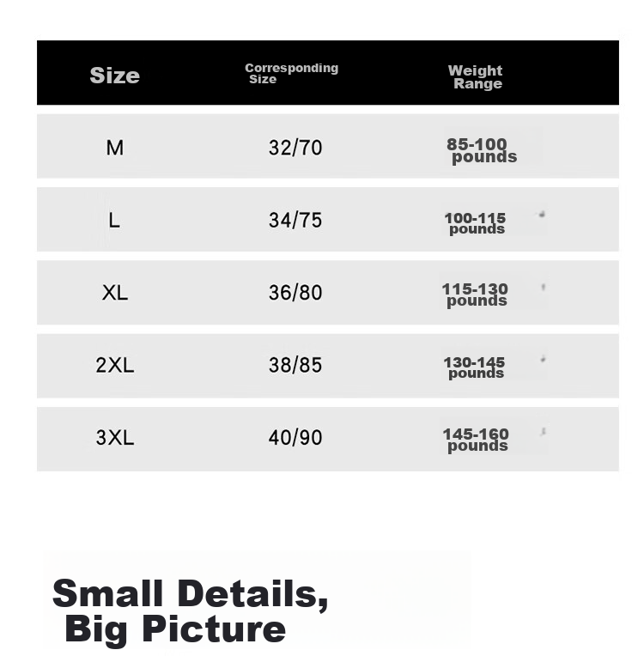Click the 40/90 corresponding size

(295, 438)
